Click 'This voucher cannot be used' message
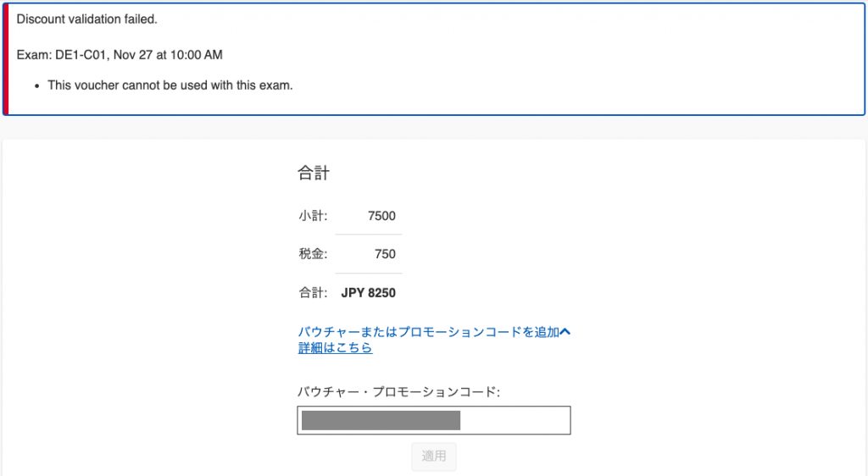 (170, 85)
